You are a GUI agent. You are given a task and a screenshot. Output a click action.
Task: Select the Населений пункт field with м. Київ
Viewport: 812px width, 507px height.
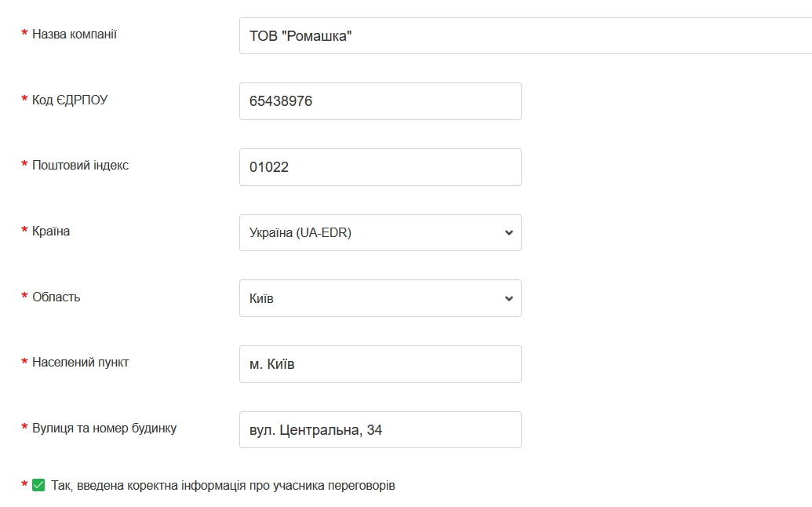point(380,364)
